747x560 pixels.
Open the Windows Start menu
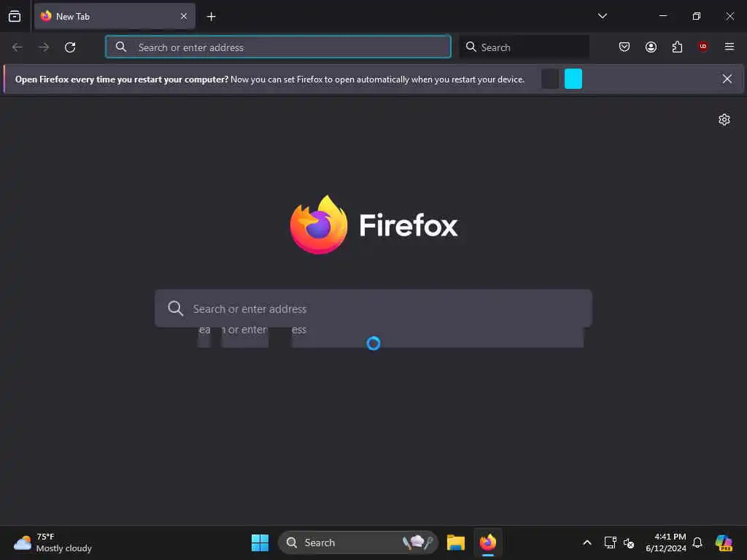pos(260,542)
